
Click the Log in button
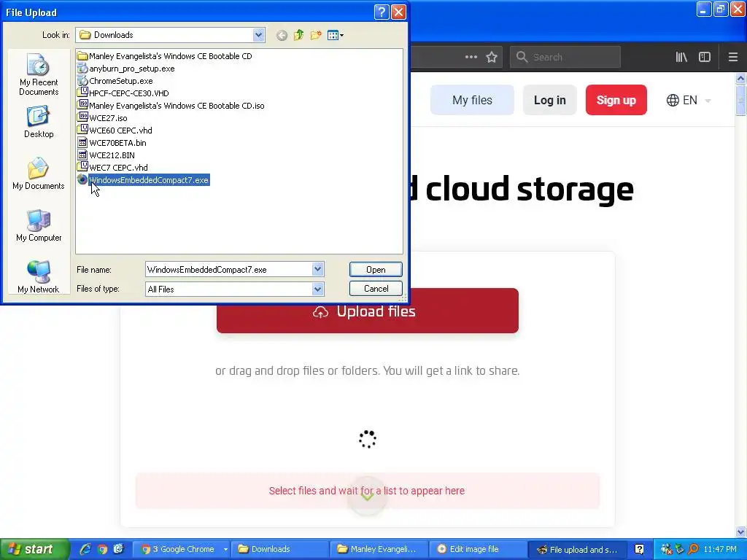tap(550, 100)
